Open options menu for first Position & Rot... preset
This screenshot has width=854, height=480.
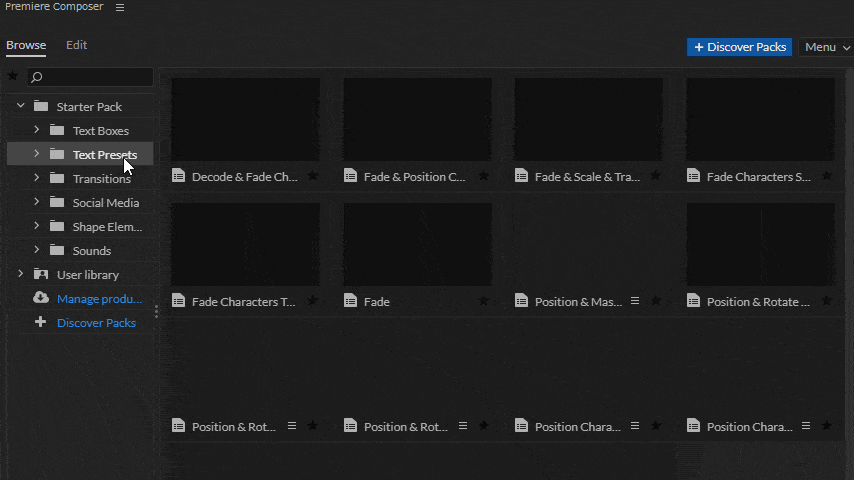point(292,426)
